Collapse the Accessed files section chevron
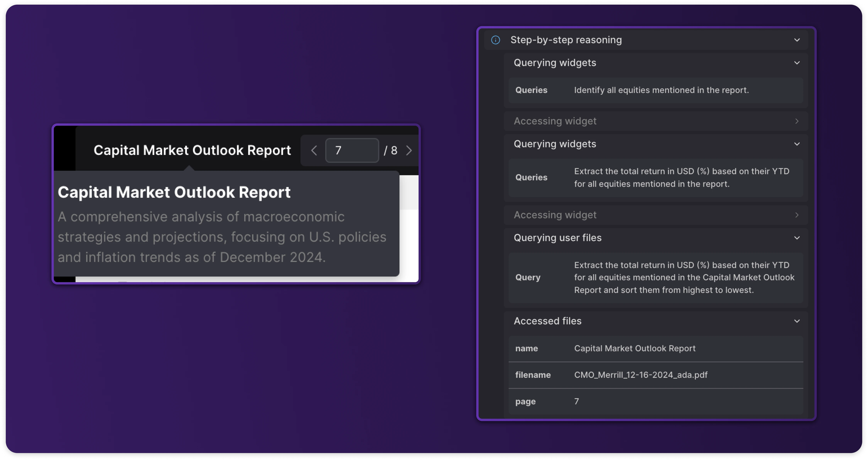868x460 pixels. click(x=797, y=321)
